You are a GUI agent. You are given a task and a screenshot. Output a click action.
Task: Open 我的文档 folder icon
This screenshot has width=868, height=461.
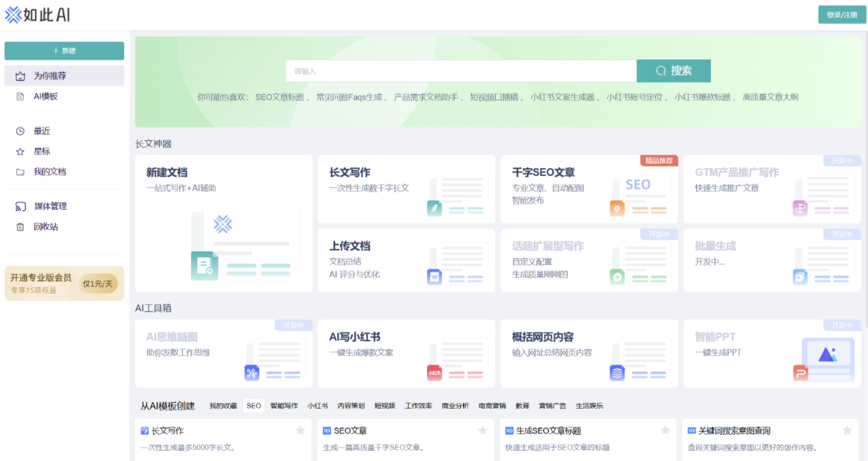click(x=20, y=172)
